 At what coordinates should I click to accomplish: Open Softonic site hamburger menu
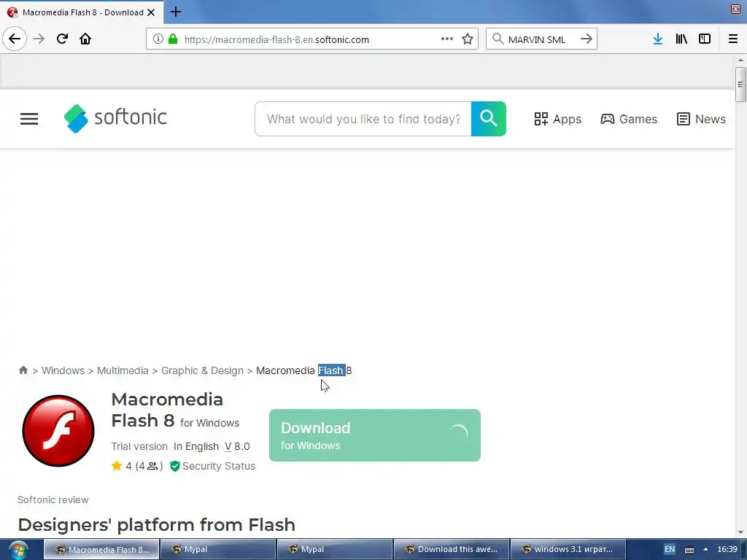[29, 119]
